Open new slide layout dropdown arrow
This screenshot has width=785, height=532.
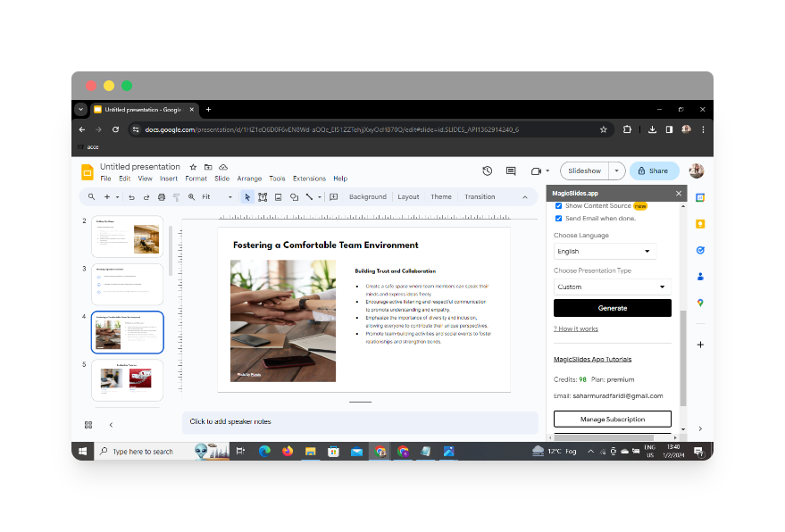point(118,197)
